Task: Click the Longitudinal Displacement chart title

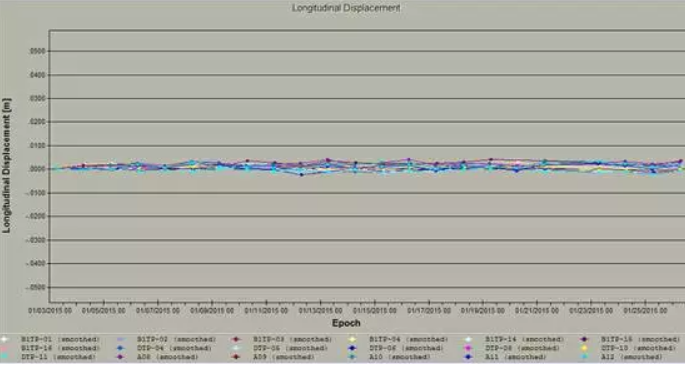Action: click(x=346, y=8)
